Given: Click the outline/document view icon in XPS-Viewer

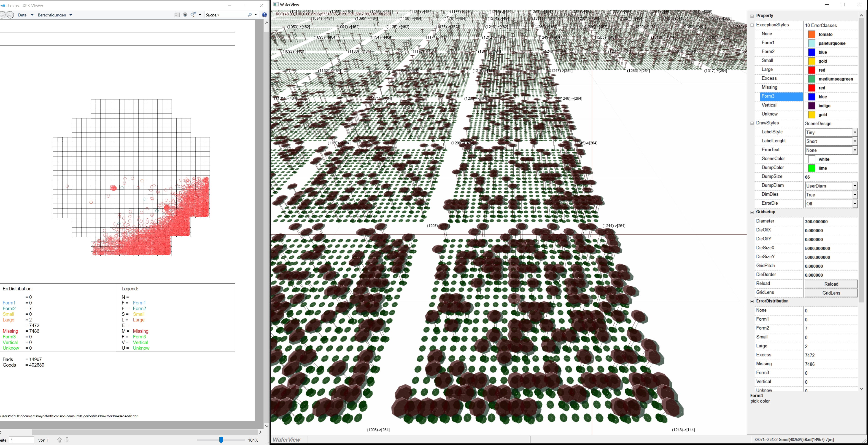Looking at the screenshot, I should click(x=177, y=15).
